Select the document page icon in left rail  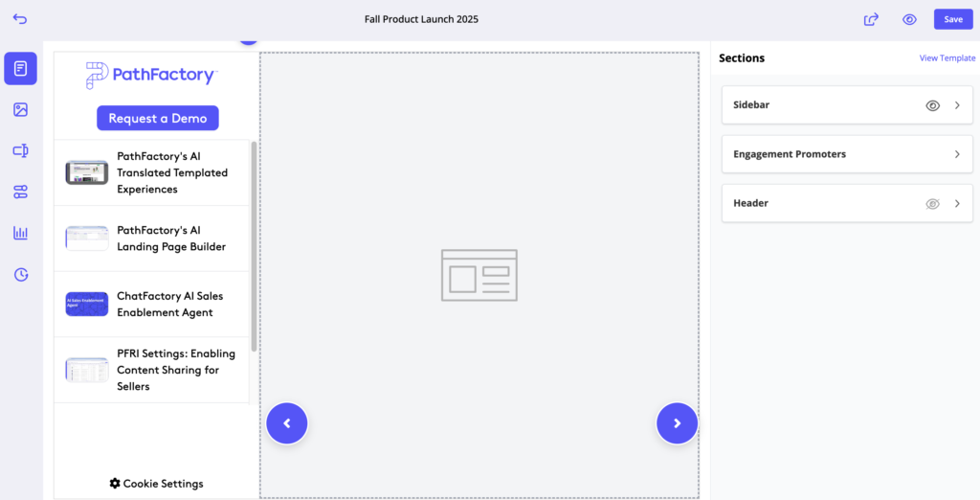20,68
